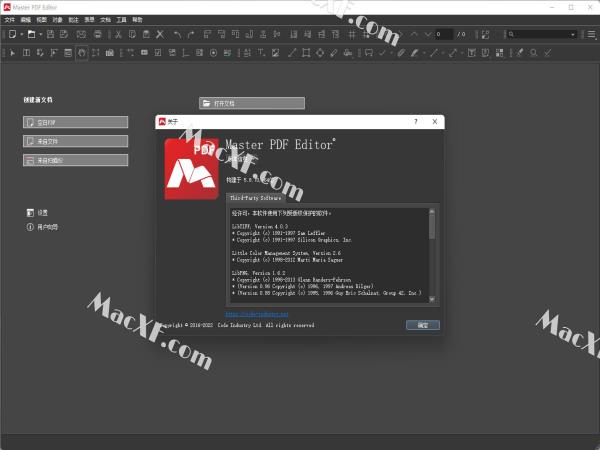Create a new document from the toolbar
The image size is (600, 450).
tap(12, 34)
